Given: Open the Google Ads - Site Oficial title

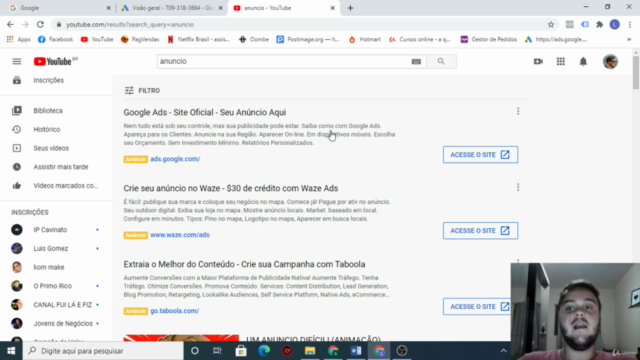Looking at the screenshot, I should tap(205, 112).
